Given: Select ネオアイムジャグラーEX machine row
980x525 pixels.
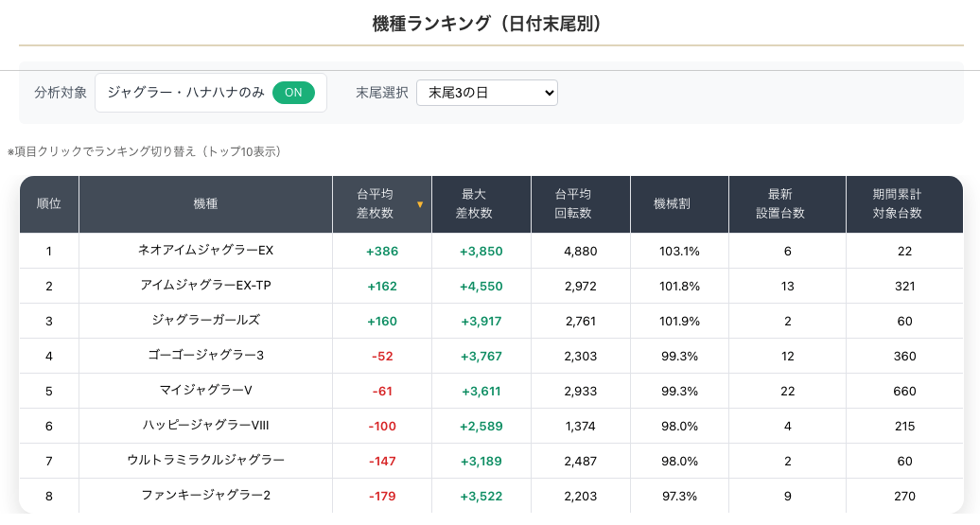Looking at the screenshot, I should point(205,251).
